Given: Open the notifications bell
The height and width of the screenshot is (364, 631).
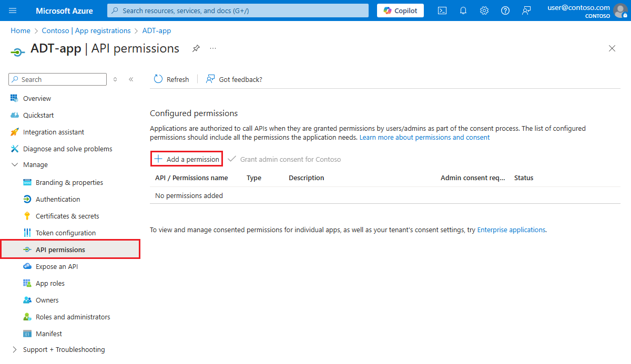Looking at the screenshot, I should [463, 11].
